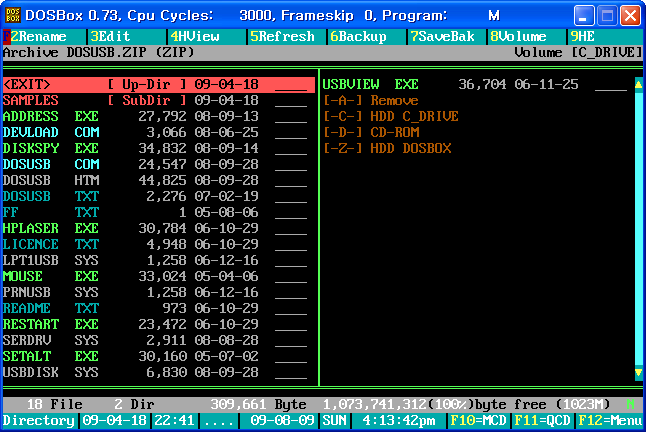Click scroll down arrow in right panel
The image size is (646, 432).
[639, 373]
